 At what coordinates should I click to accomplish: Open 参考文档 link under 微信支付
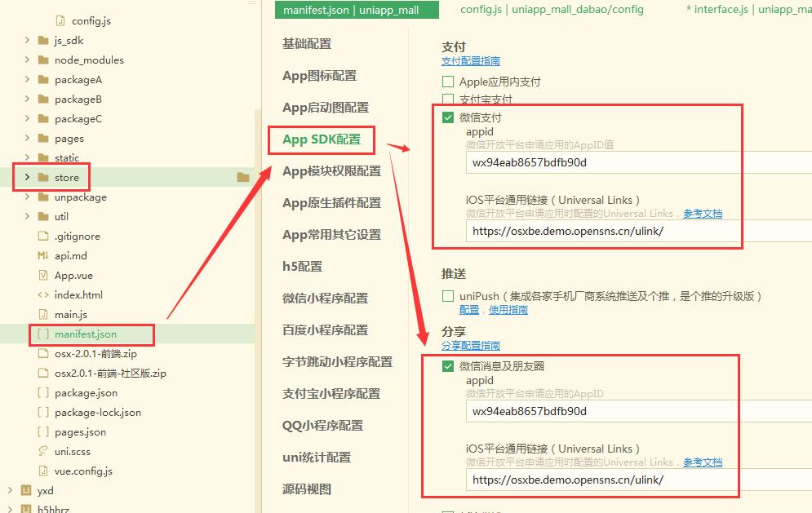point(703,214)
